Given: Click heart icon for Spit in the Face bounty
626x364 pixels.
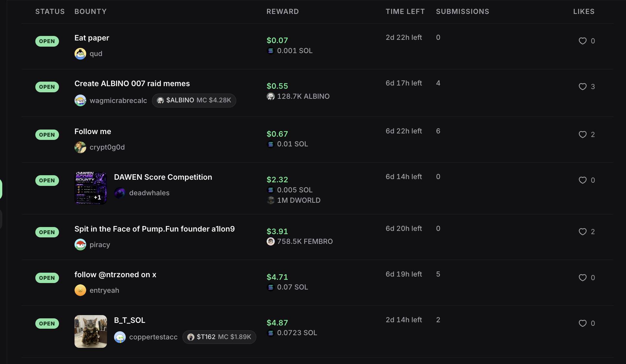Looking at the screenshot, I should pos(583,232).
